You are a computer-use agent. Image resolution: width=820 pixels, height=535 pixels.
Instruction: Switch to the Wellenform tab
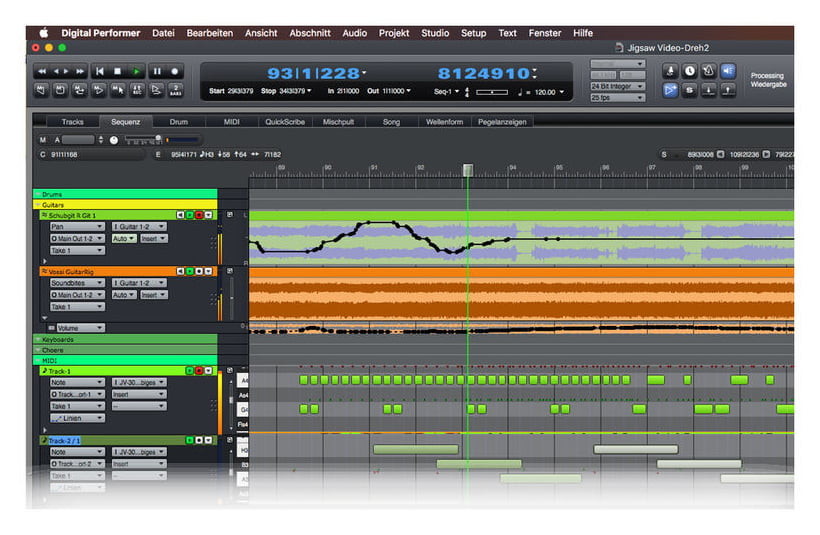tap(444, 122)
